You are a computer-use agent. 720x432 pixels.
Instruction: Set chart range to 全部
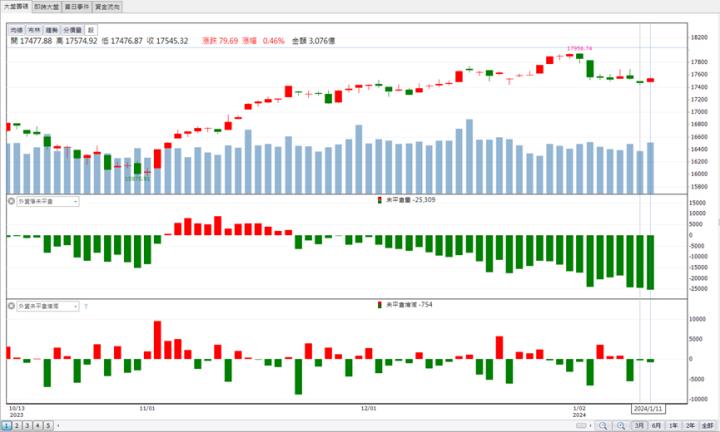pos(708,426)
